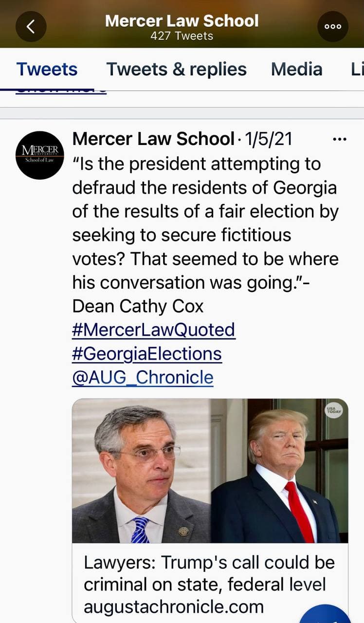Switch to the Tweets tab

pos(47,69)
